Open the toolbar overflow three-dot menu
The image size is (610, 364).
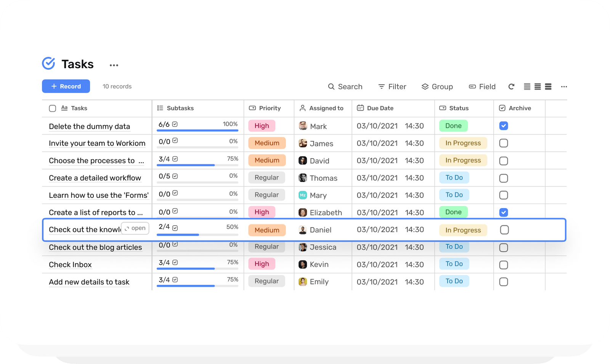[x=563, y=87]
